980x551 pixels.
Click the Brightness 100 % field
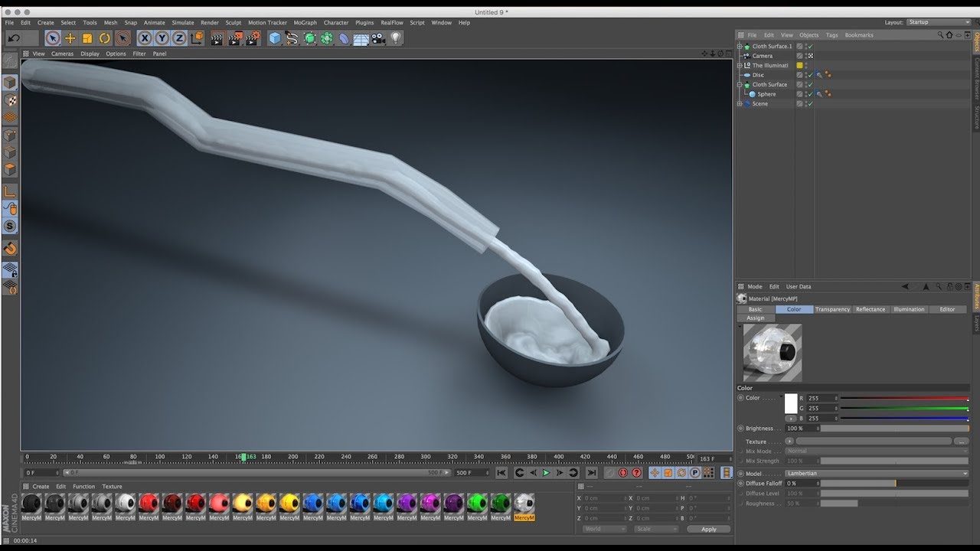pyautogui.click(x=802, y=429)
